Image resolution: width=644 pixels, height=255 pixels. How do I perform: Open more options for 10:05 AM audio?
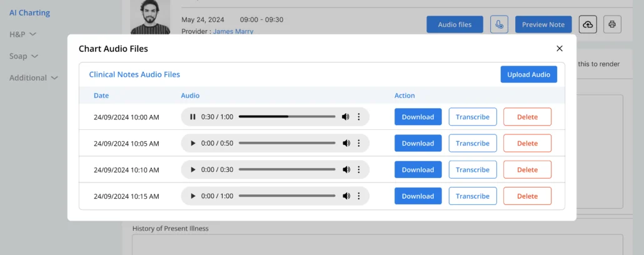click(x=359, y=143)
